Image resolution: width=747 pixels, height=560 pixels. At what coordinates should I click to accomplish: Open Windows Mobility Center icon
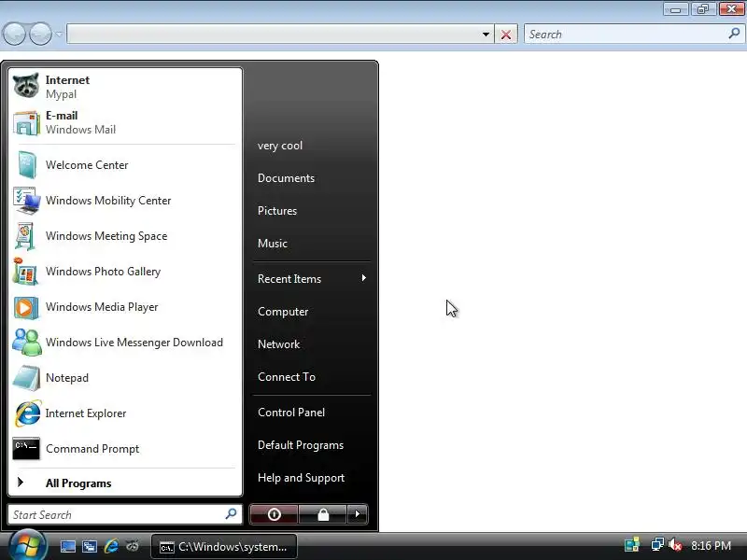click(x=26, y=201)
